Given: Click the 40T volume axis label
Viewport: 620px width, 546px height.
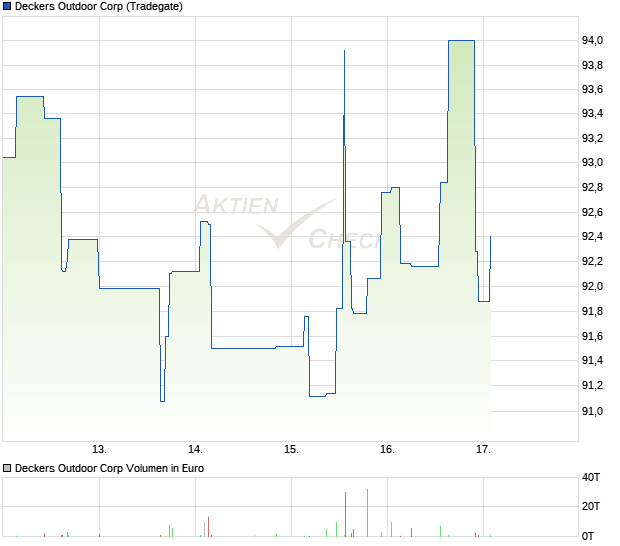Looking at the screenshot, I should pos(590,478).
